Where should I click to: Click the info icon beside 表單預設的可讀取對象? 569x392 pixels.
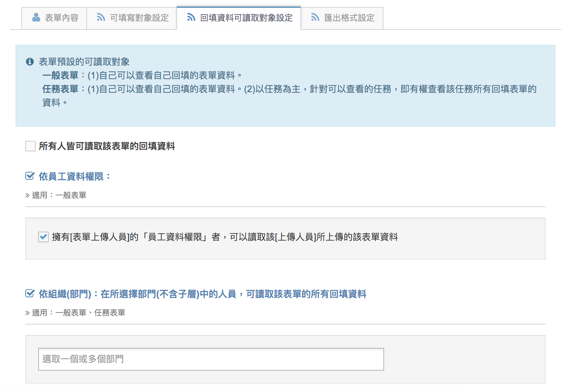(30, 62)
